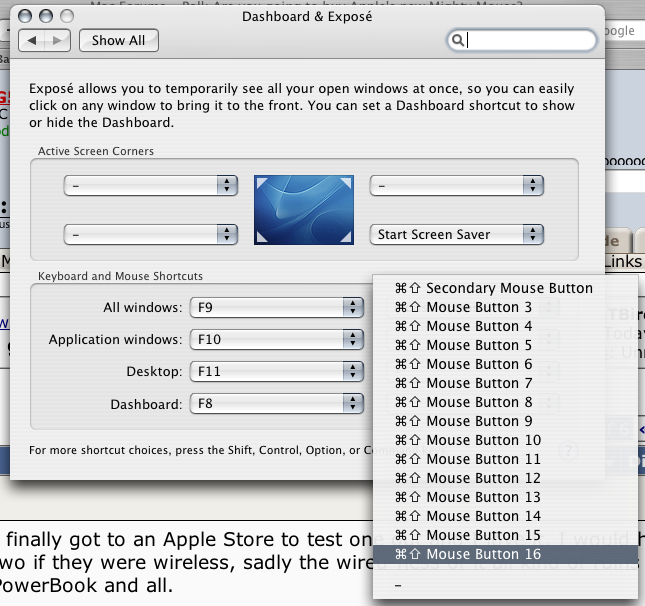The width and height of the screenshot is (645, 606).
Task: Choose Mouse Button 13 menu item
Action: click(506, 497)
